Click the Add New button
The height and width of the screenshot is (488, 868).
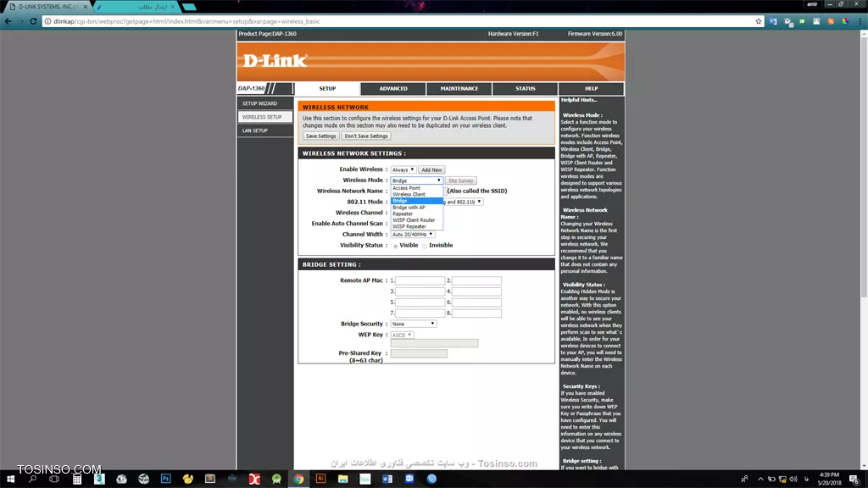coord(431,169)
